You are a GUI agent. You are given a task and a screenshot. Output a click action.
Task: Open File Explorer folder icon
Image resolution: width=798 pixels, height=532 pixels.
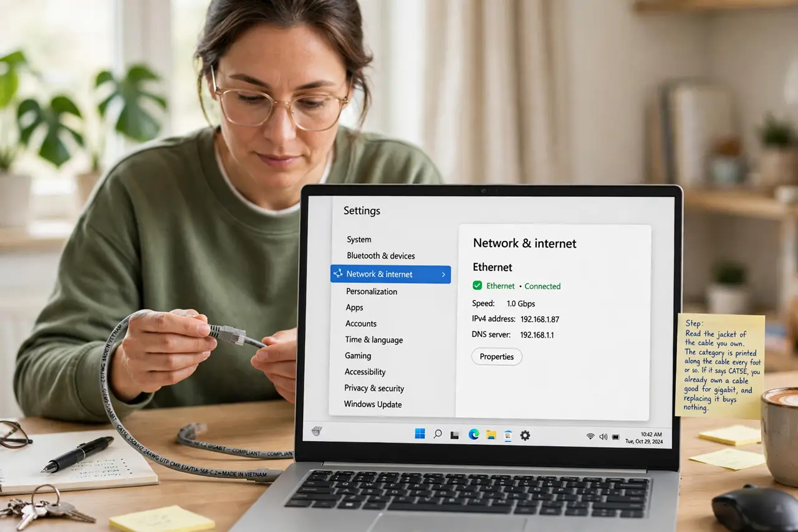tap(491, 435)
